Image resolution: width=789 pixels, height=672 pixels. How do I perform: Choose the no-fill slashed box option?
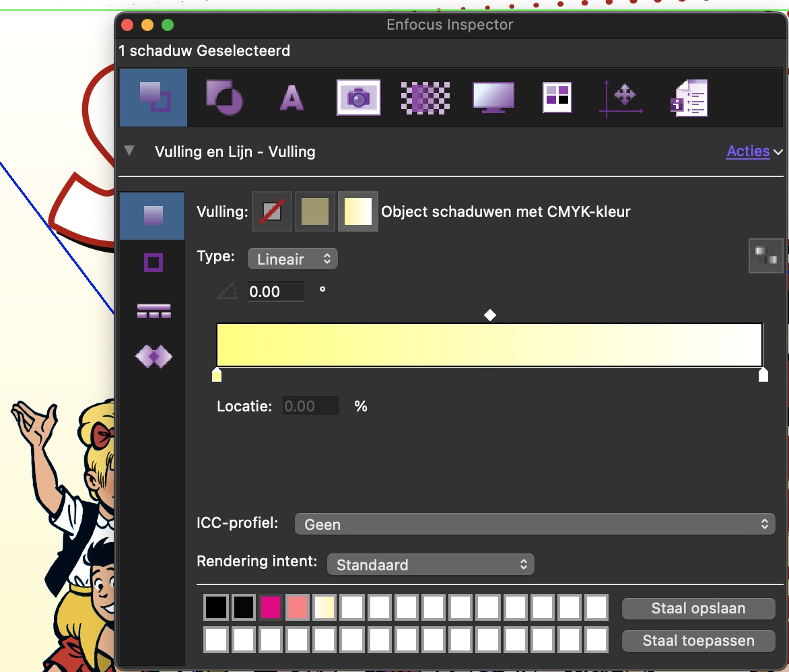[272, 211]
